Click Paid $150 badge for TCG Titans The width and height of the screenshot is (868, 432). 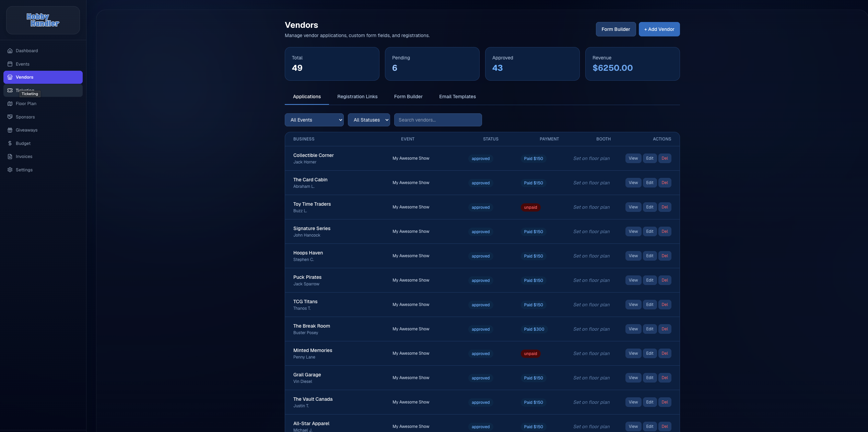click(533, 305)
